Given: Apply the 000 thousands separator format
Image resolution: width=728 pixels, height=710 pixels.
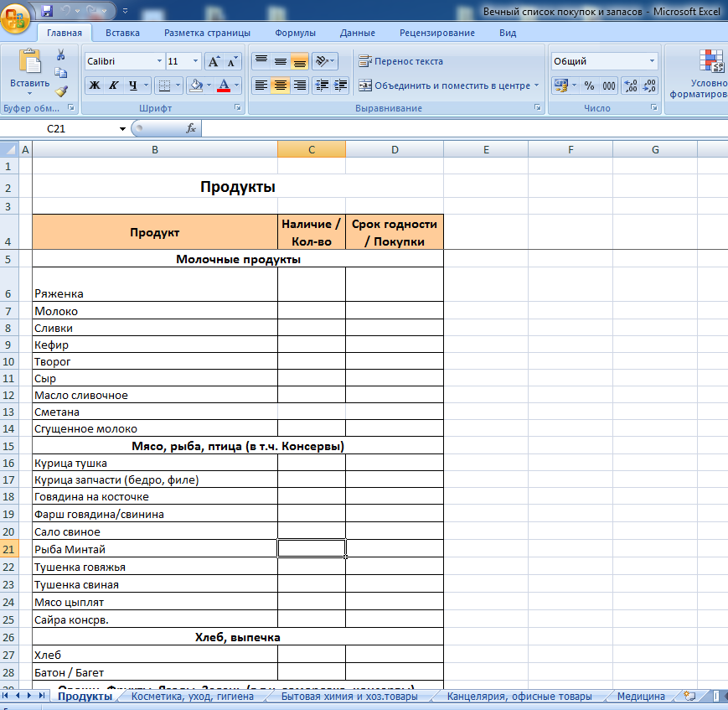Looking at the screenshot, I should point(609,86).
